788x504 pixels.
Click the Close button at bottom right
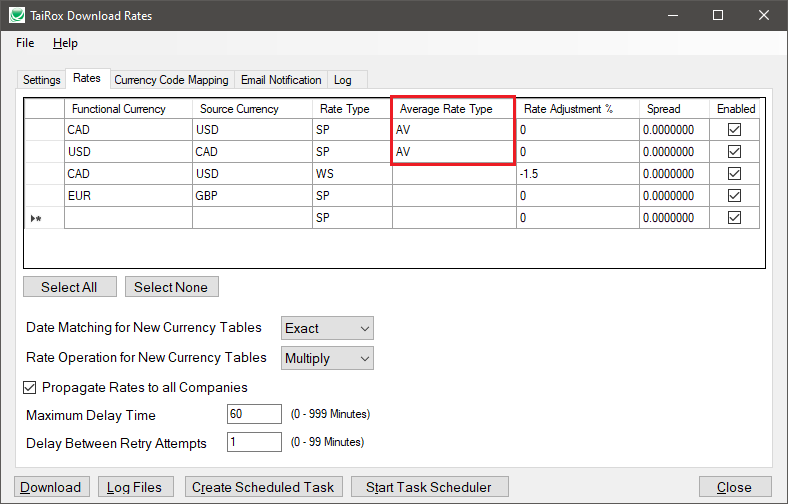point(735,487)
